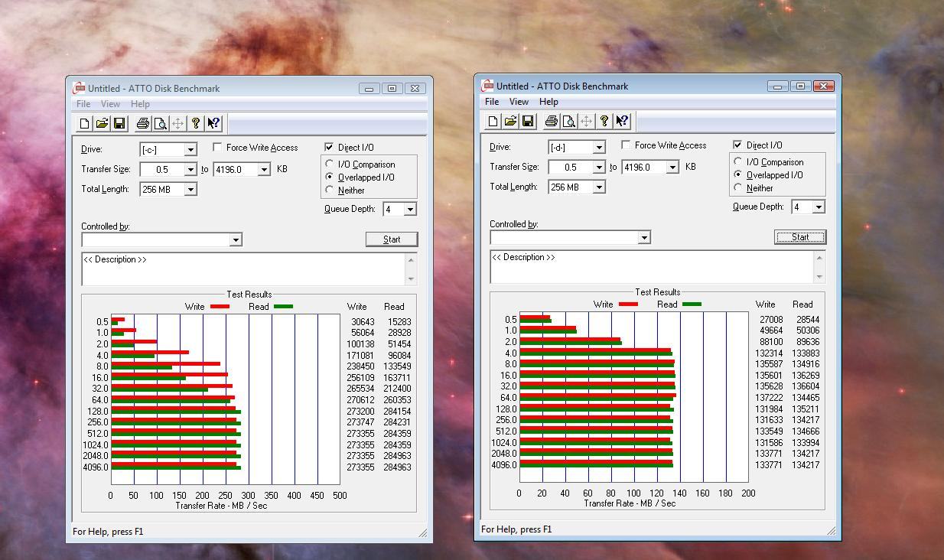This screenshot has height=560, width=944.
Task: Maximize the left ATTO window
Action: [x=392, y=89]
